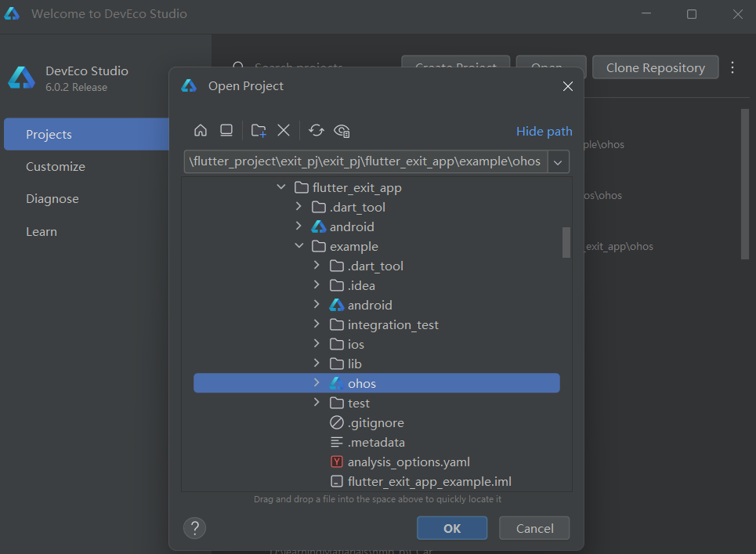Expand the integration_test folder
Viewport: 756px width, 554px height.
[317, 324]
